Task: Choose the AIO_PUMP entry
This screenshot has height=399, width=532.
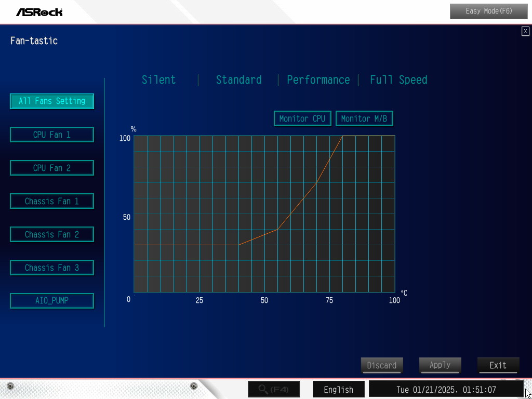Action: (x=52, y=301)
